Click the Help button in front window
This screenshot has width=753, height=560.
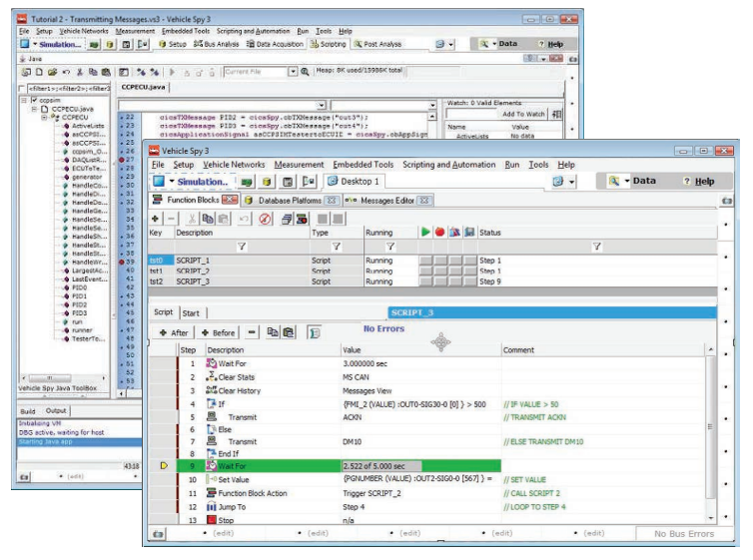coord(700,182)
